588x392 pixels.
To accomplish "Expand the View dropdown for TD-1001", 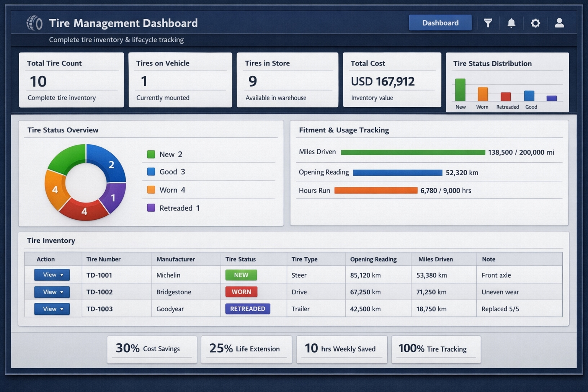I will click(x=52, y=275).
